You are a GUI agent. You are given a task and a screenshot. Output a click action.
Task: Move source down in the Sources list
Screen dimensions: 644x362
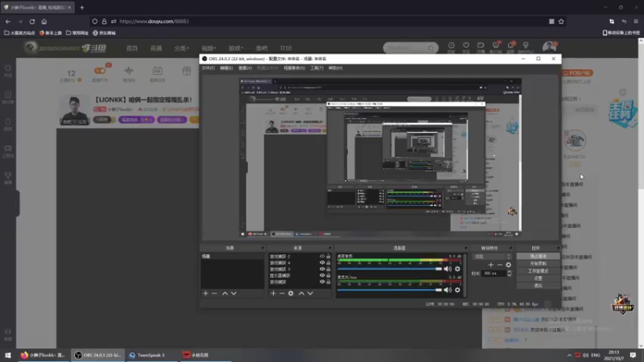click(x=311, y=294)
